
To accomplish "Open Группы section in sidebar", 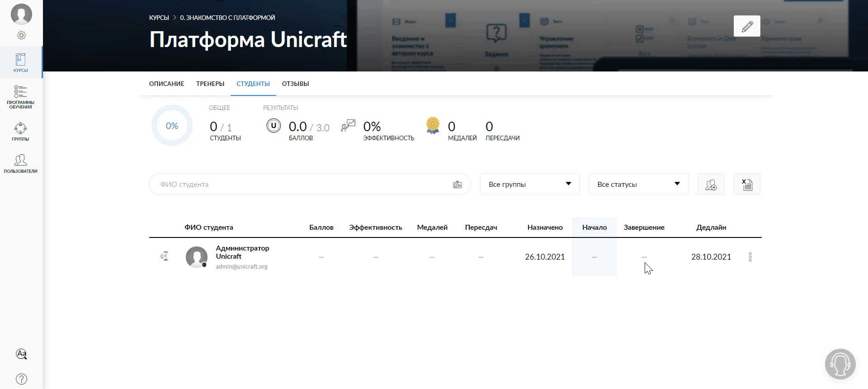I will pos(21,132).
